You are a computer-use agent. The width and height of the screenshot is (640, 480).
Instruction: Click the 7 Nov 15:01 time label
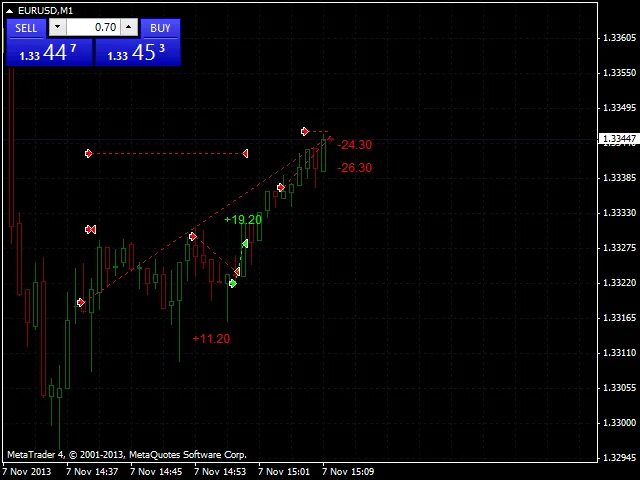coord(284,472)
